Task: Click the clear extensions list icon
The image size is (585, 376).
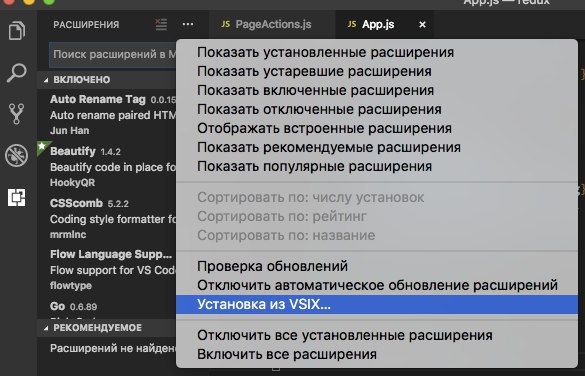Action: click(x=161, y=25)
